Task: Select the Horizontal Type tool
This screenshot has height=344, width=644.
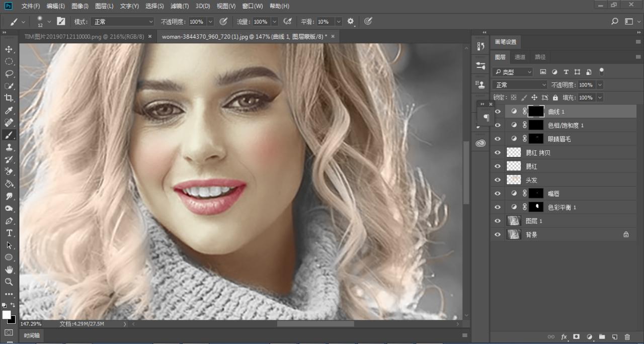Action: coord(9,233)
